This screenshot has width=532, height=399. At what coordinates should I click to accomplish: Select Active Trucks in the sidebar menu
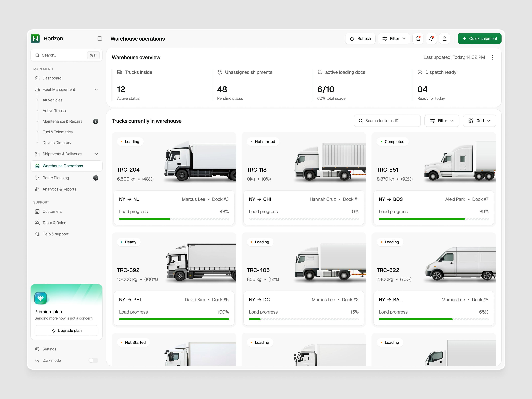pos(54,111)
